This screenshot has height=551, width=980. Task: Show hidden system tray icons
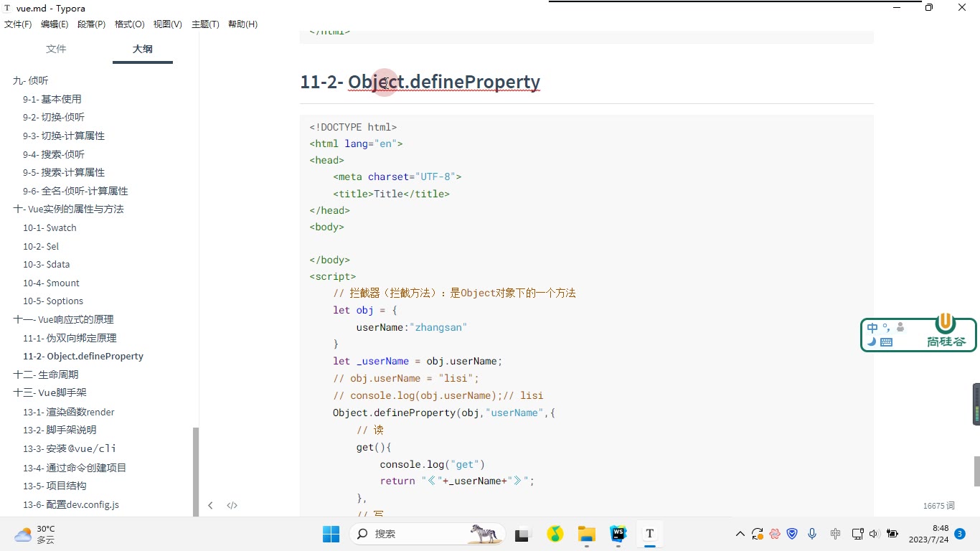[740, 534]
